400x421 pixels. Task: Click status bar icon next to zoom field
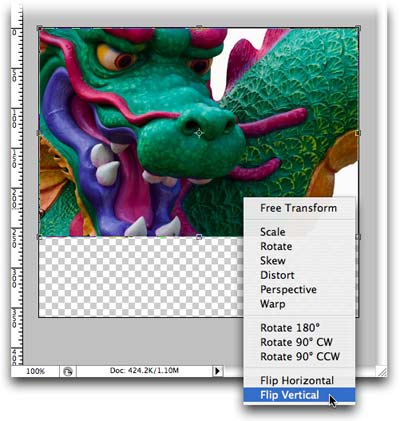[68, 371]
